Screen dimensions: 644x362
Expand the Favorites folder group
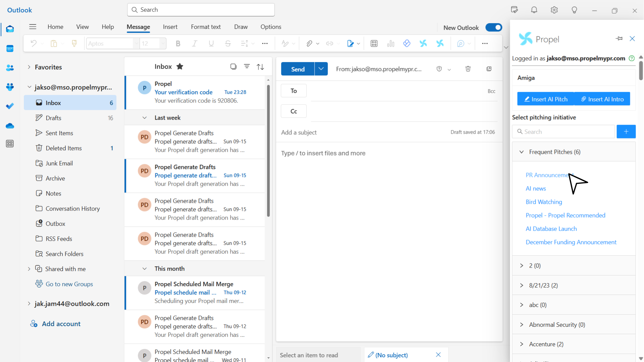pyautogui.click(x=29, y=67)
